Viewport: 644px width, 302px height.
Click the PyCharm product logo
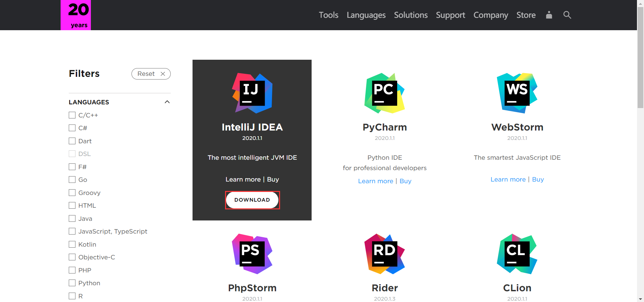click(x=385, y=93)
